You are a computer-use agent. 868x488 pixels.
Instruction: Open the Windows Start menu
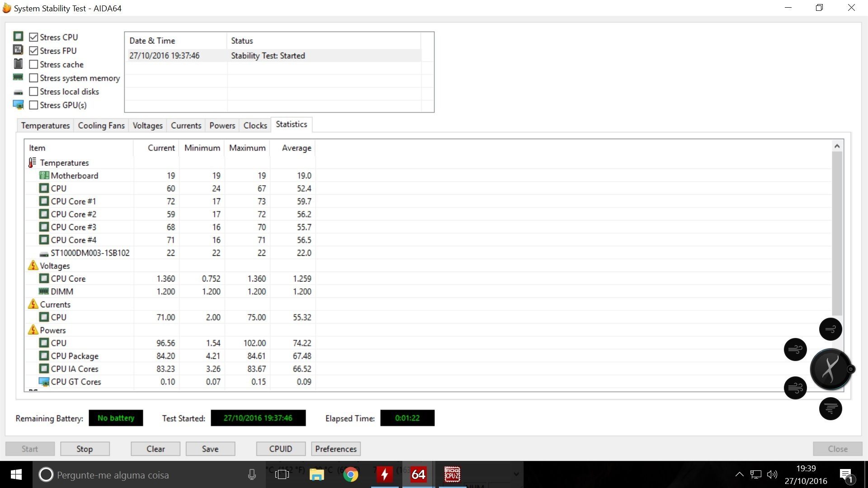click(x=16, y=474)
